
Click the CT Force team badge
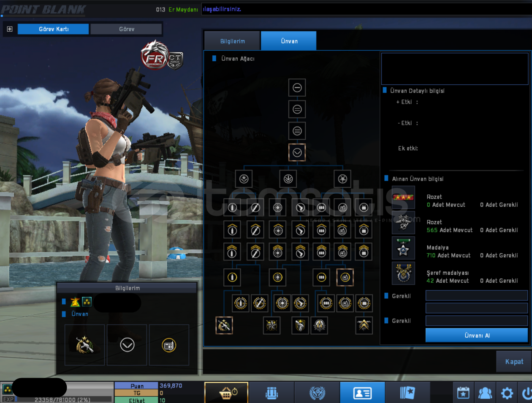pyautogui.click(x=175, y=61)
